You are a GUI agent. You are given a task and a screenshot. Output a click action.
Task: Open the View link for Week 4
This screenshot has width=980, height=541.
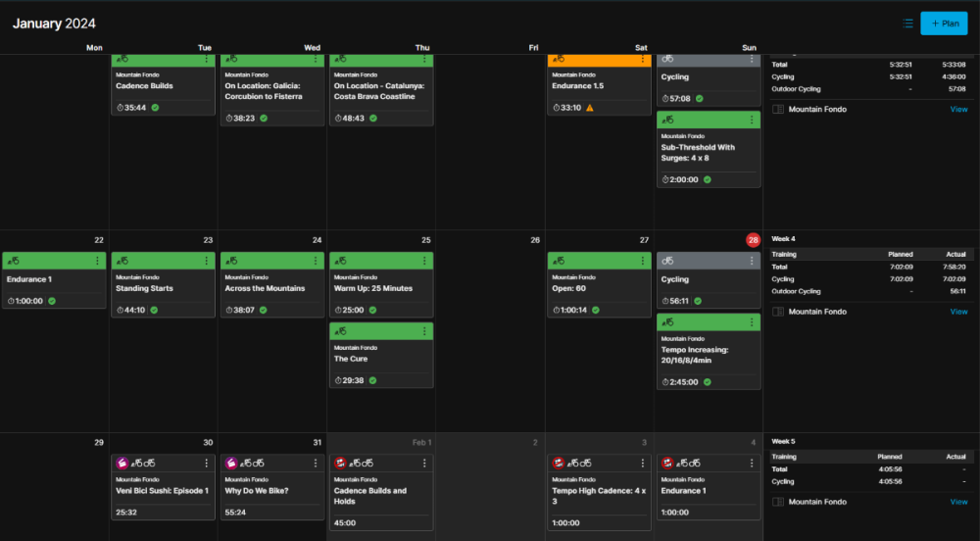[x=958, y=312]
